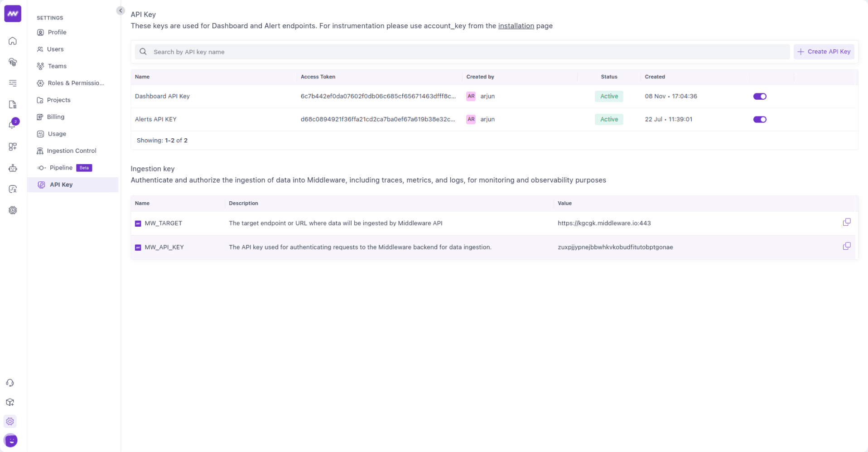Click the settings gear icon in the rail

[10, 422]
